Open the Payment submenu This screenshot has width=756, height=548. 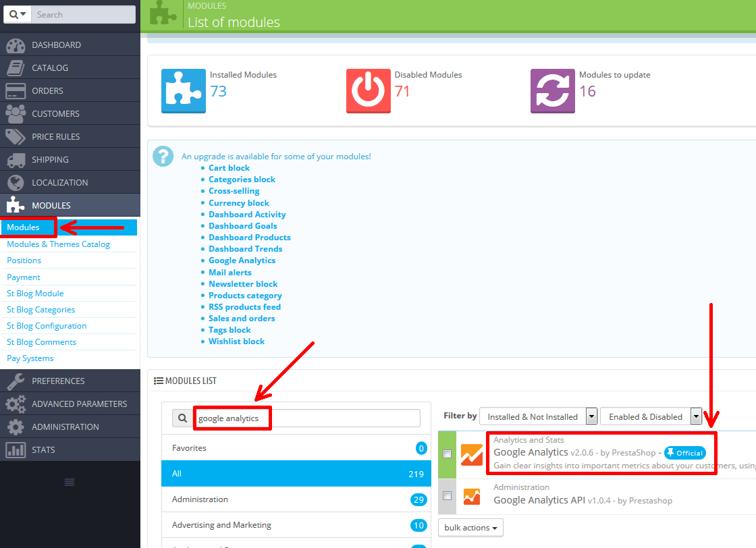click(x=24, y=277)
